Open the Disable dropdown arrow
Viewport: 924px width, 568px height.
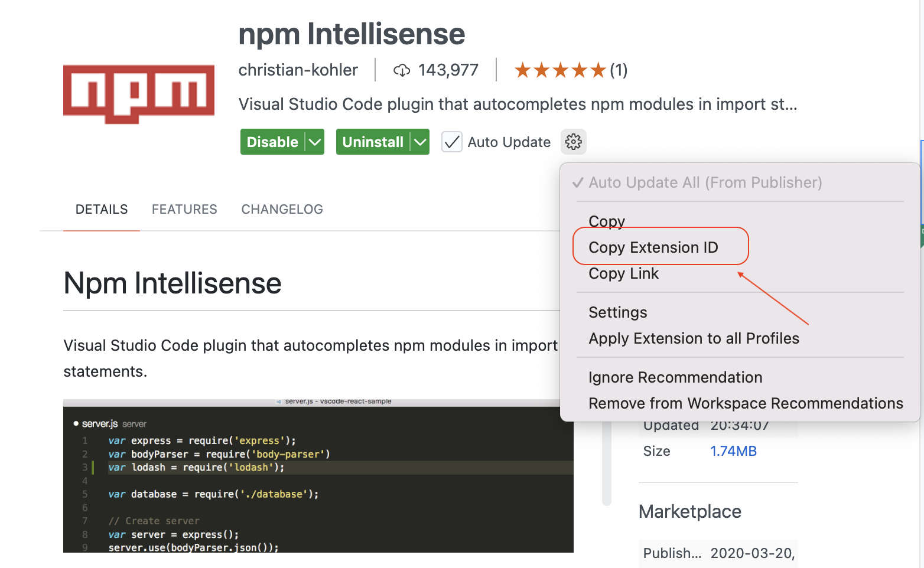(x=315, y=142)
